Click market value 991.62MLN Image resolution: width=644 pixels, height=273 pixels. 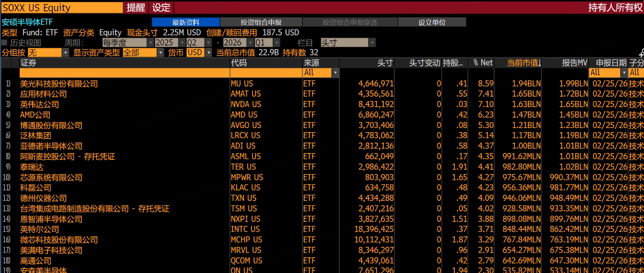[522, 157]
